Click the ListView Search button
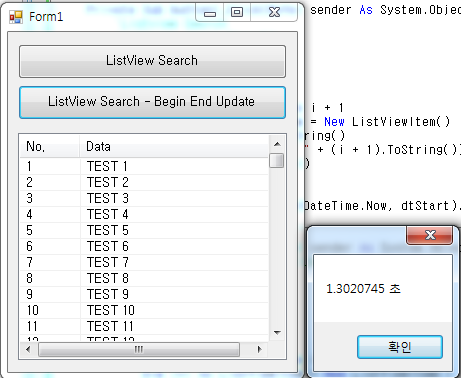Screen dimensions: 461x378 tap(152, 61)
